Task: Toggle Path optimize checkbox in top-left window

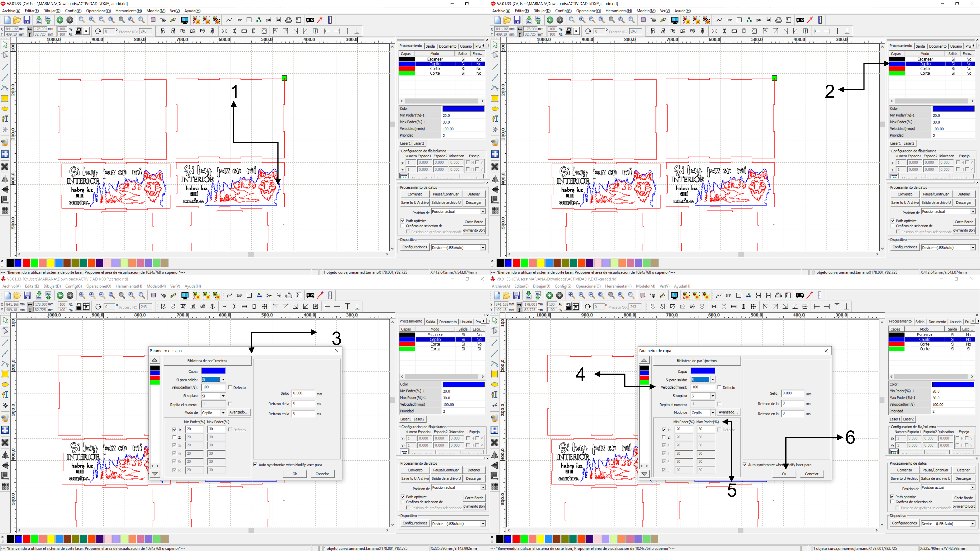Action: 403,221
